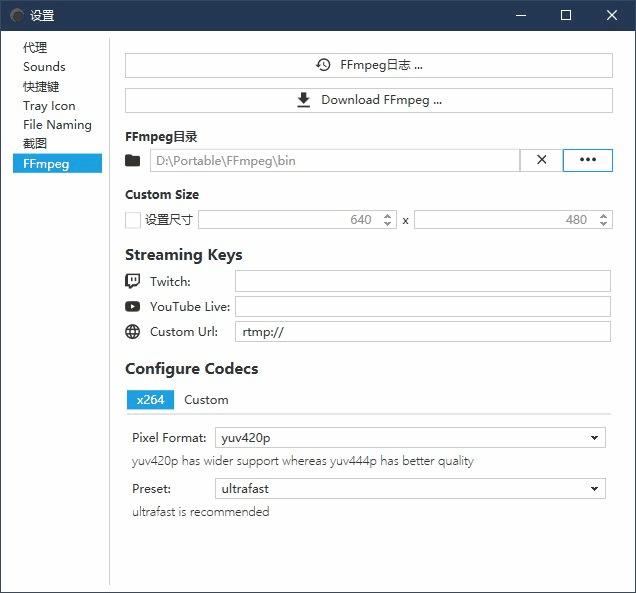Select the x264 codec tab
636x593 pixels.
click(x=150, y=400)
